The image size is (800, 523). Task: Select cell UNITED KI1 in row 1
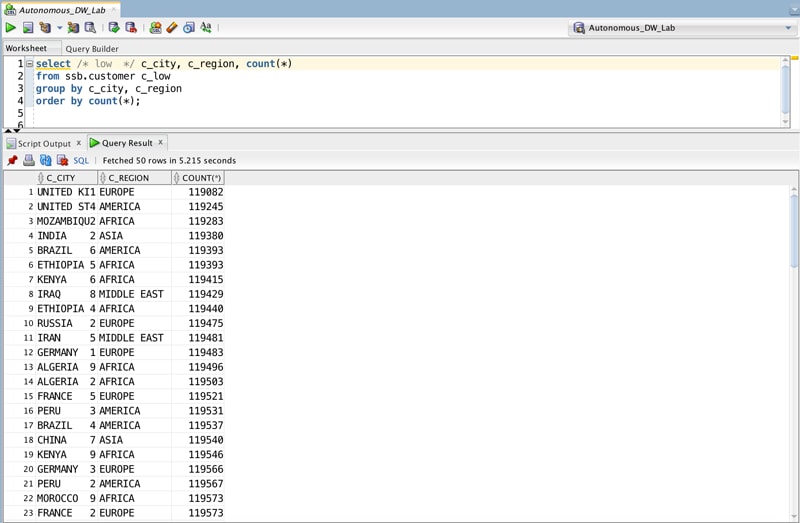[66, 192]
